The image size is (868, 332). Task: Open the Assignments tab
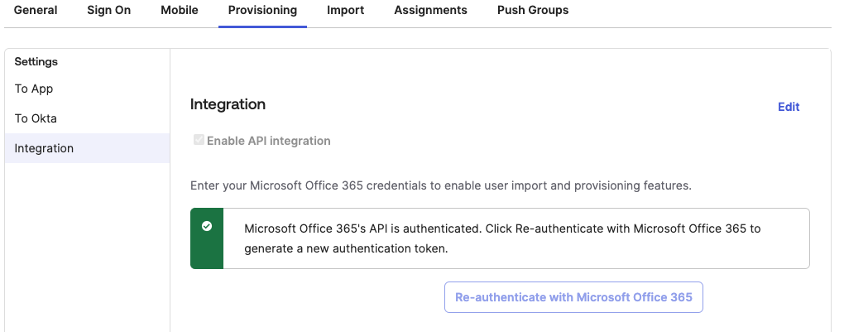click(430, 10)
